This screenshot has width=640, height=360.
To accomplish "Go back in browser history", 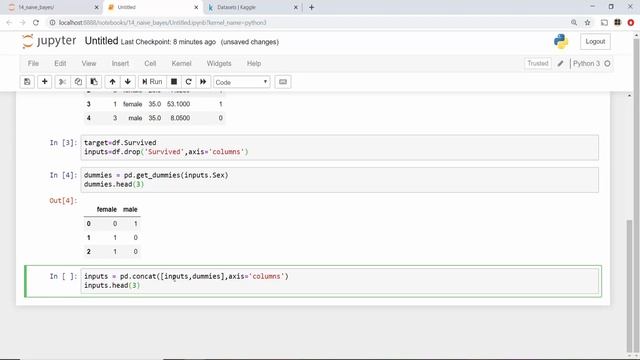I will click(9, 23).
